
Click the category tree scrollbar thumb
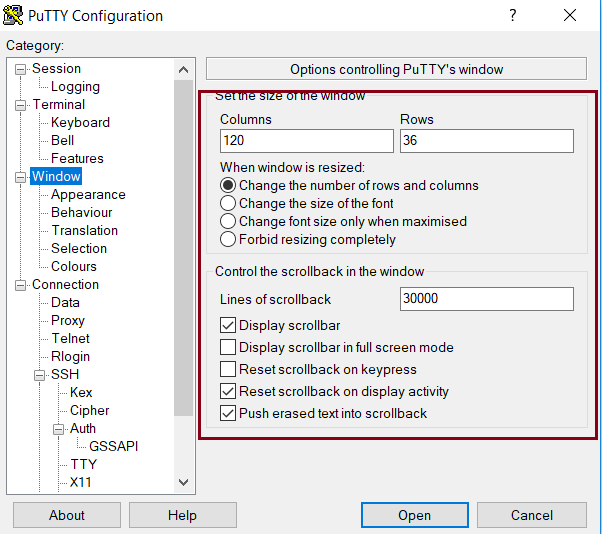click(x=184, y=248)
